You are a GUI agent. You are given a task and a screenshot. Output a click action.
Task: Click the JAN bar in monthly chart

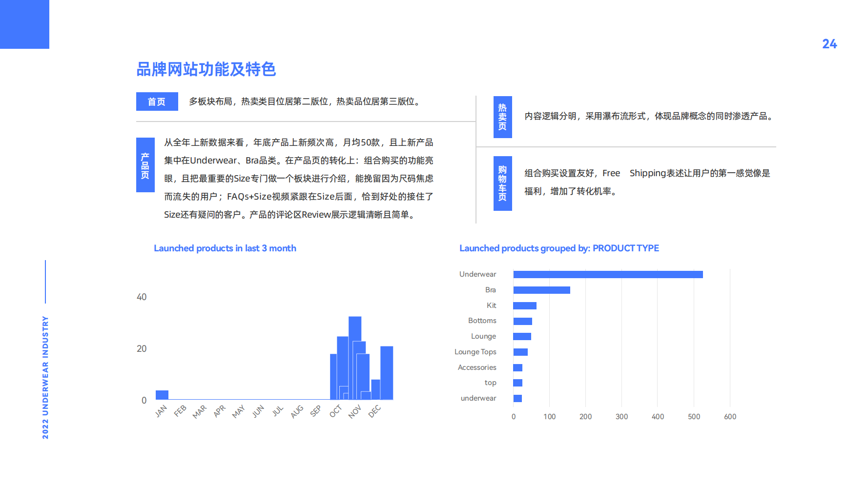[x=162, y=395]
